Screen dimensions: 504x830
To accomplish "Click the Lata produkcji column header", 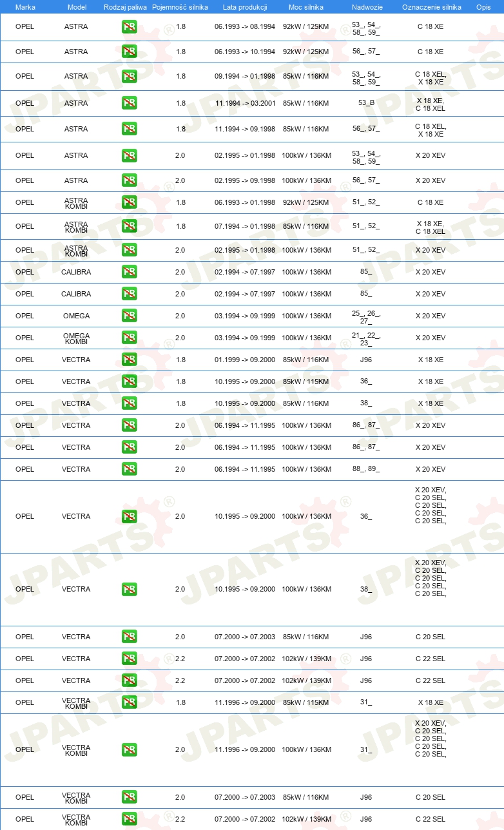I will (x=245, y=6).
